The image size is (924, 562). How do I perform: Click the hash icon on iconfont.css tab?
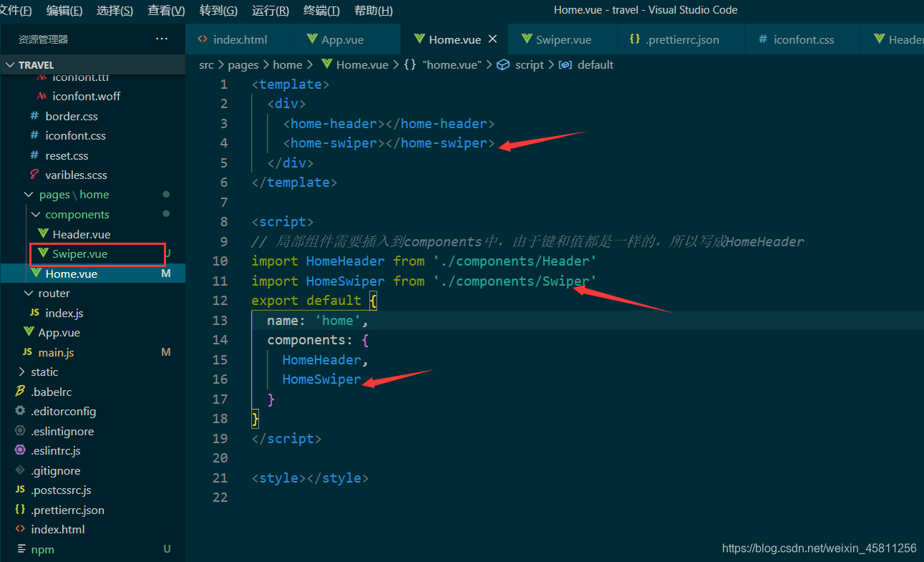click(x=763, y=39)
